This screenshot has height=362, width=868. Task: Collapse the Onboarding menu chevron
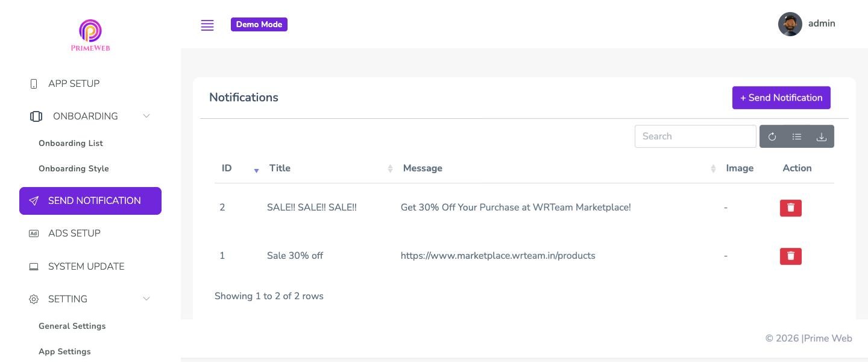(146, 116)
